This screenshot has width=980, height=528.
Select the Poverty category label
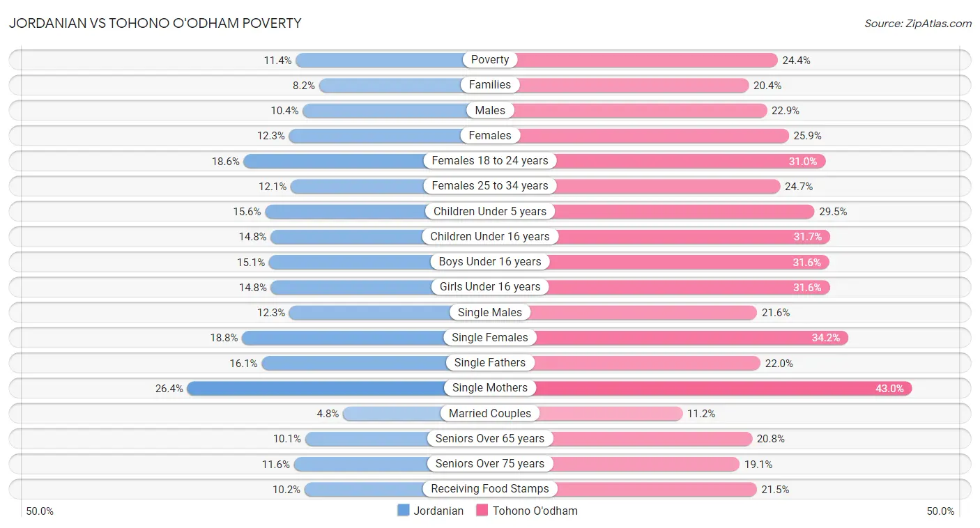[x=490, y=60]
